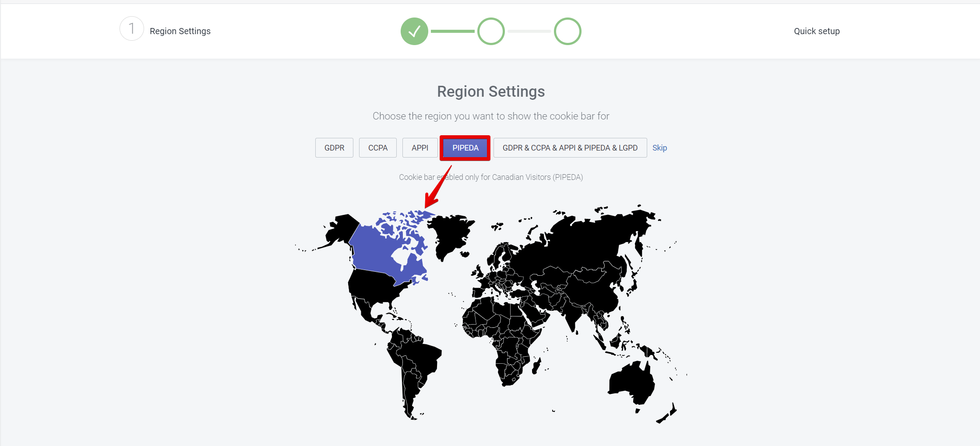Pick the APPI region button
980x446 pixels.
(x=420, y=148)
